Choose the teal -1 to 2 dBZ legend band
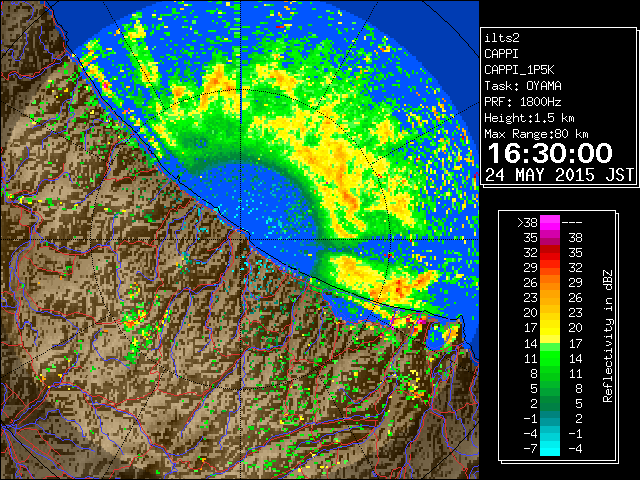The height and width of the screenshot is (480, 640). [x=550, y=418]
